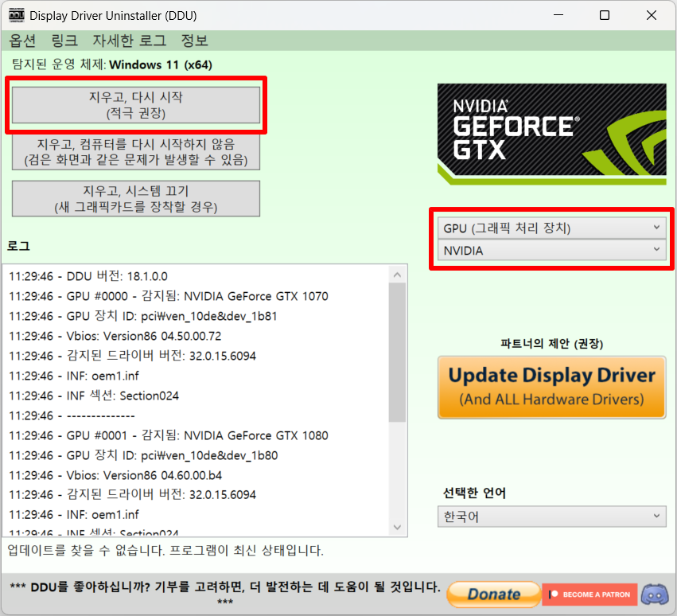Viewport: 677px width, 616px height.
Task: Click the Update Display Driver button
Action: click(551, 387)
